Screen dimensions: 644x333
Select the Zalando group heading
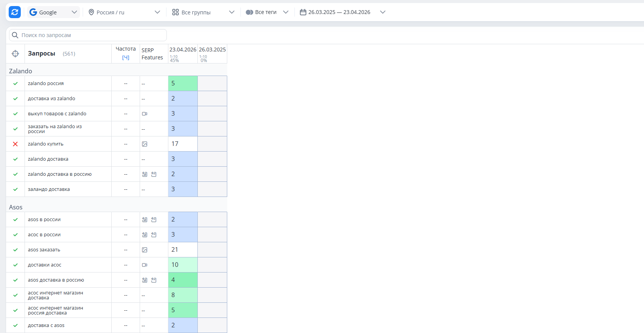coord(20,71)
